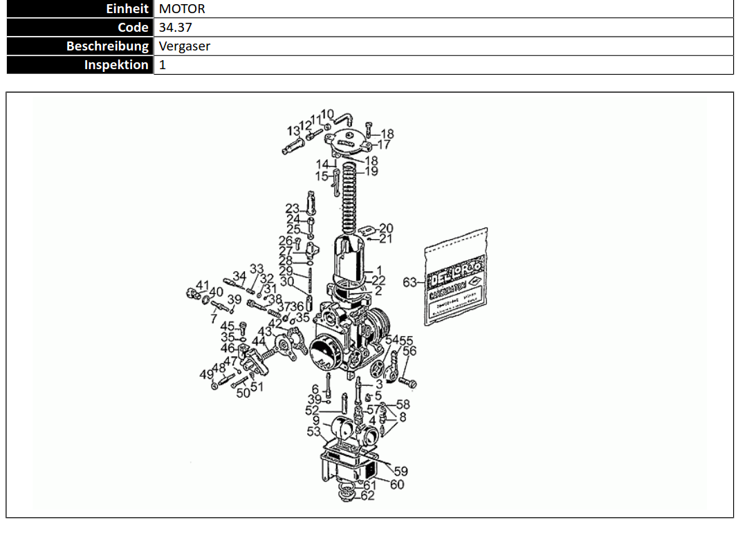
Task: Click part number 29
Action: (286, 271)
